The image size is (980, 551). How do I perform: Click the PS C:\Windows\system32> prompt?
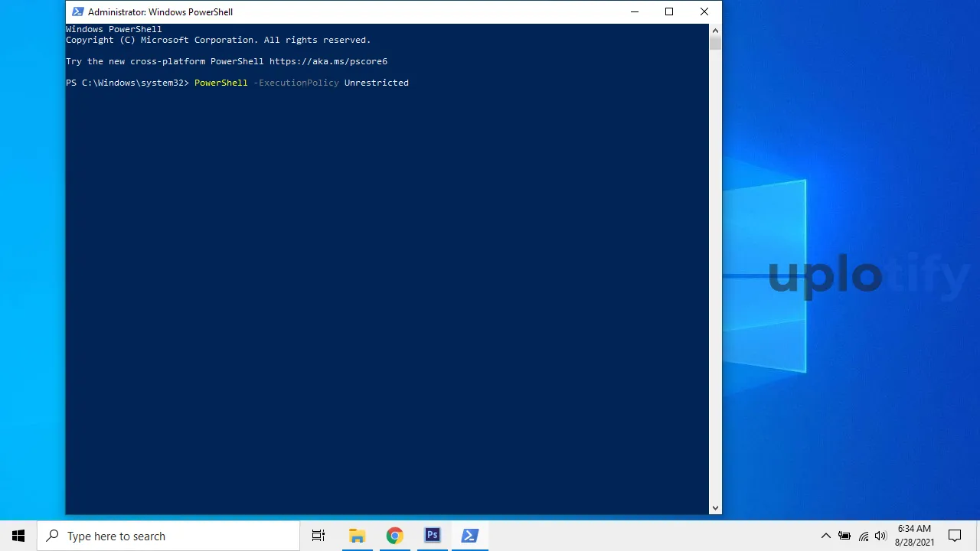127,83
